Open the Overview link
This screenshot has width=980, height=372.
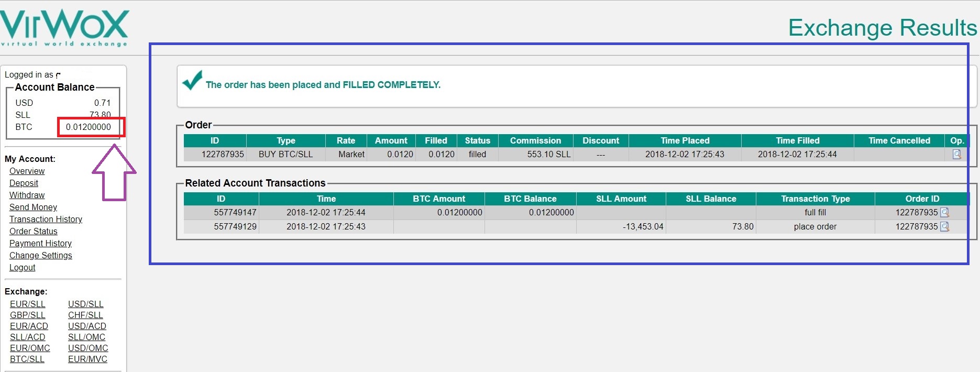(x=27, y=171)
